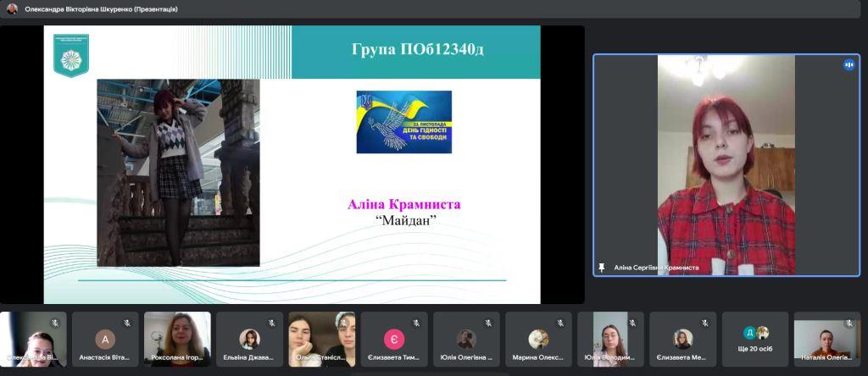The width and height of the screenshot is (868, 376).
Task: Click muted mic icon on Марина's tile
Action: (x=560, y=323)
